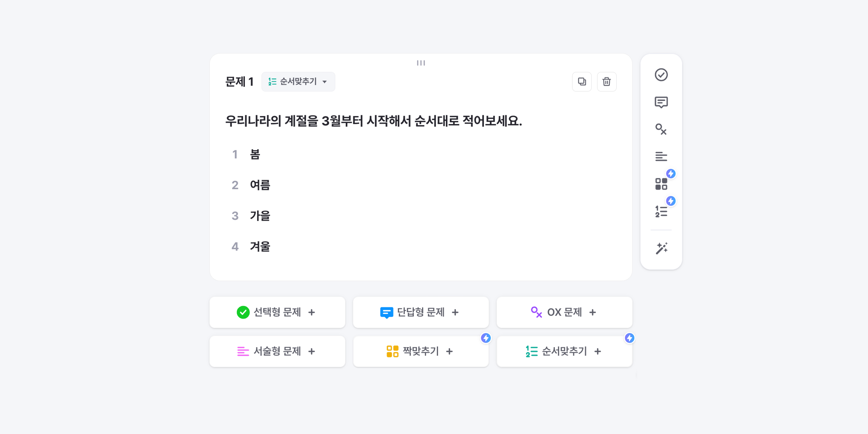
Task: Click the multiple-choice checkmark icon in sidebar
Action: coord(661,75)
